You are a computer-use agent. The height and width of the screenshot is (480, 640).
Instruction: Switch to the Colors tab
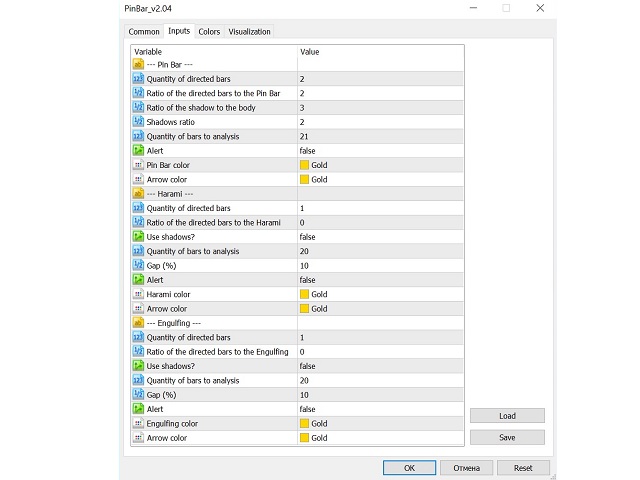coord(209,31)
